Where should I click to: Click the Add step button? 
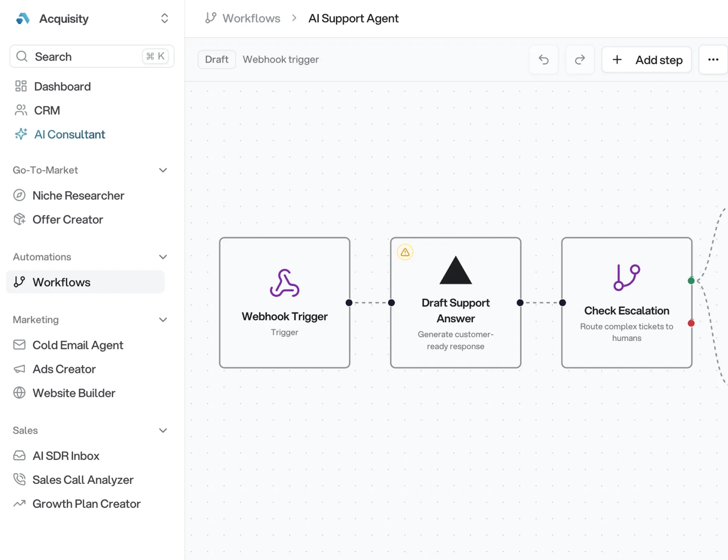click(646, 59)
